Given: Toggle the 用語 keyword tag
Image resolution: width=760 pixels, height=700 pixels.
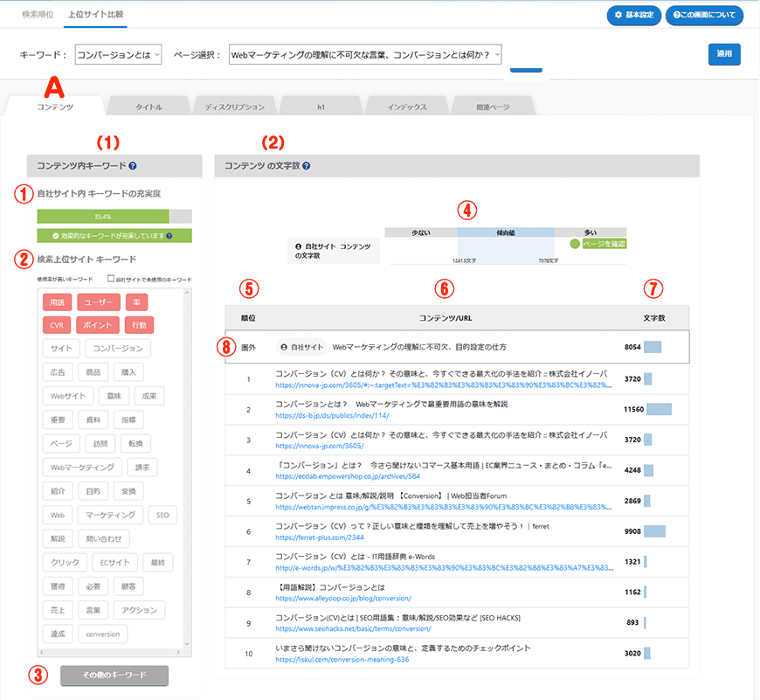Looking at the screenshot, I should 57,302.
